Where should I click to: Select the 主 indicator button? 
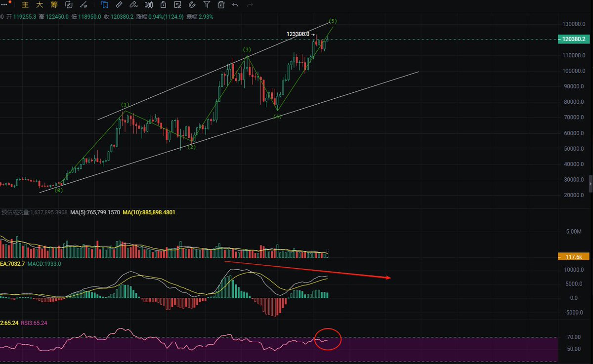pos(25,5)
